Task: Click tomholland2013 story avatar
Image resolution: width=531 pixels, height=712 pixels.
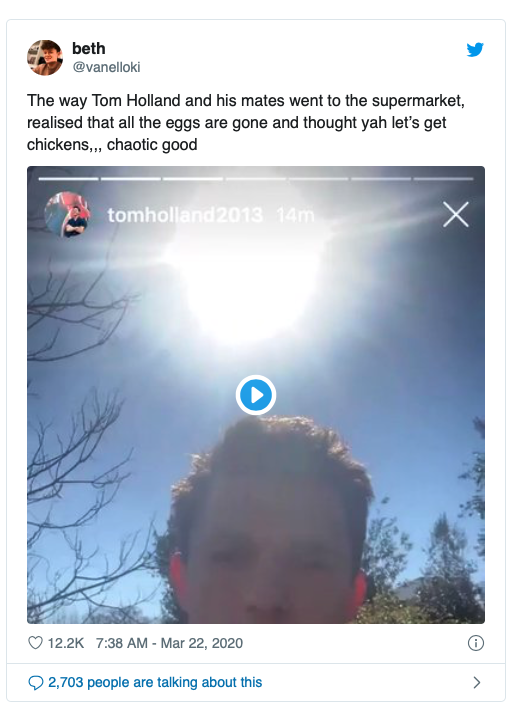Action: coord(67,214)
